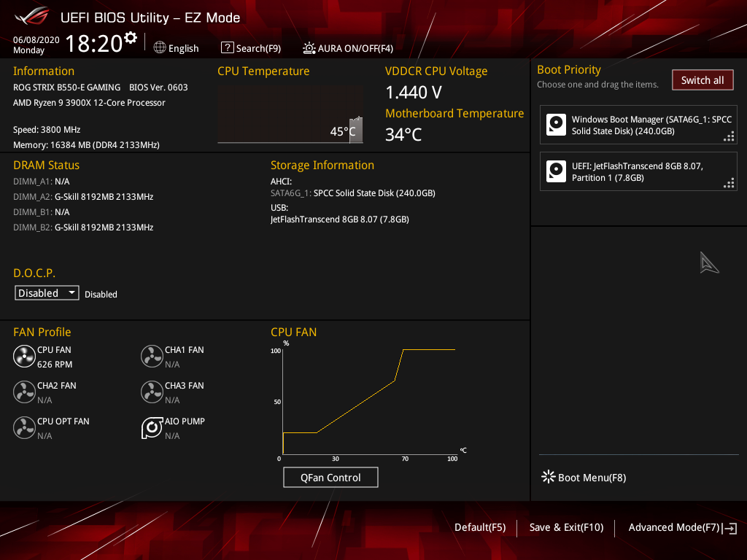
Task: Select UEFI JetFlashTranscend boot entry
Action: [x=638, y=171]
